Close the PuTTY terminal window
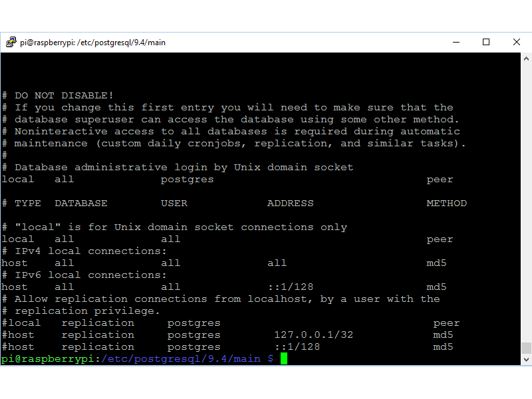 [517, 42]
